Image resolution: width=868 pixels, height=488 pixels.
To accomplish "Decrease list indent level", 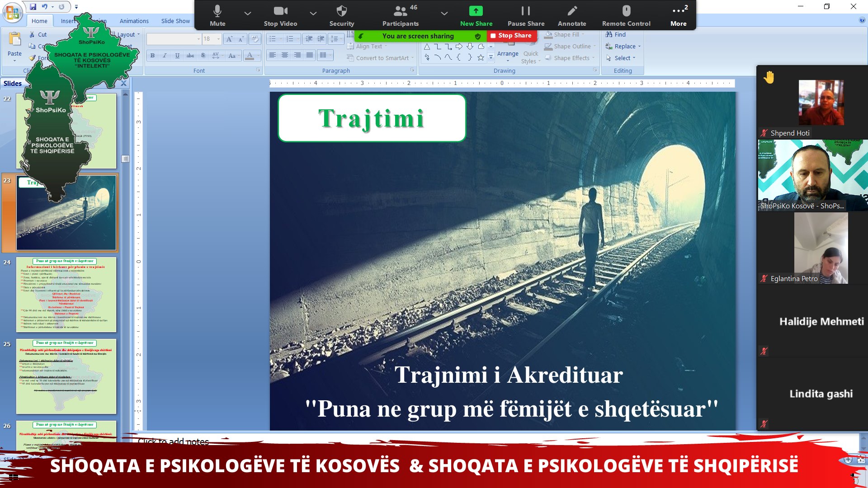I will [x=309, y=39].
